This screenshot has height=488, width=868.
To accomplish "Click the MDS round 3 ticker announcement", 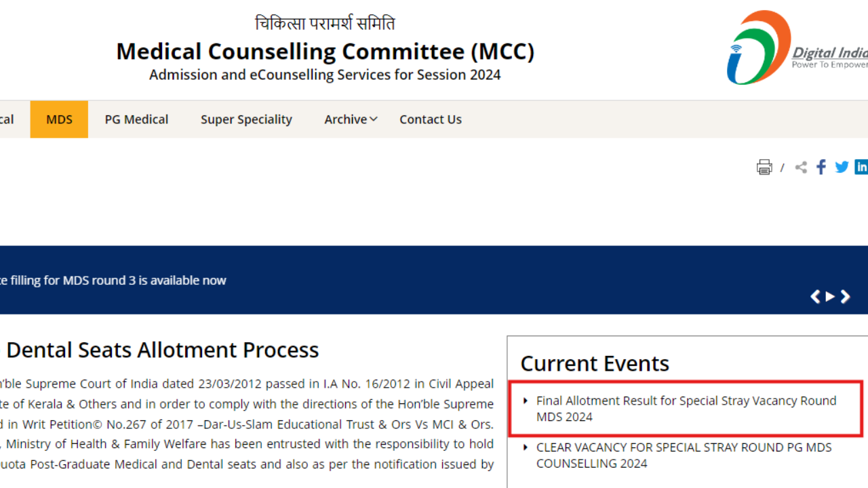I will tap(113, 280).
